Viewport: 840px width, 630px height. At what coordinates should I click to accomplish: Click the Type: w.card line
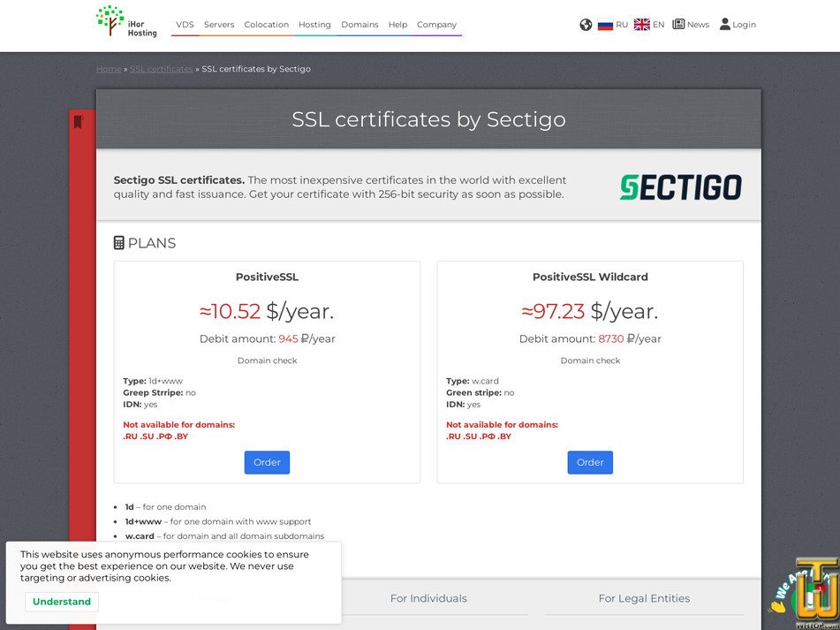click(472, 381)
